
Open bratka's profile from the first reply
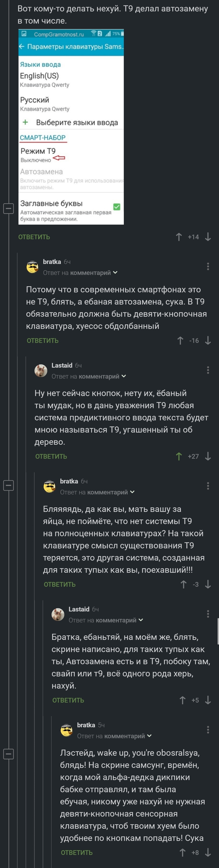[x=52, y=262]
